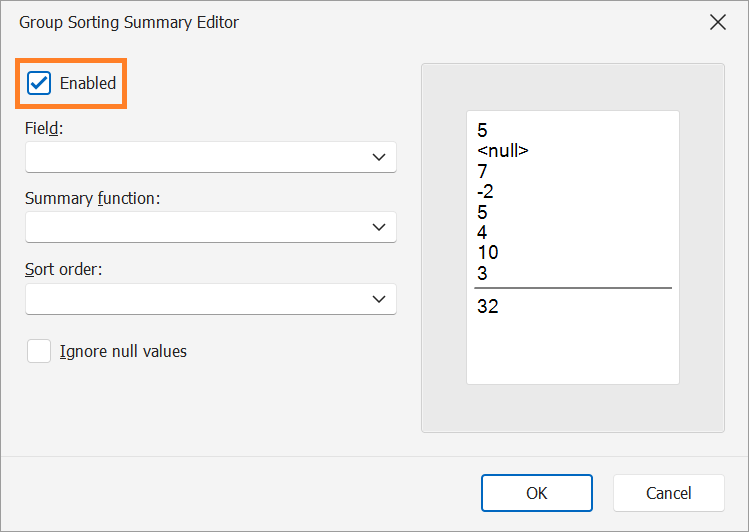Click the total 32 in preview

pyautogui.click(x=488, y=306)
